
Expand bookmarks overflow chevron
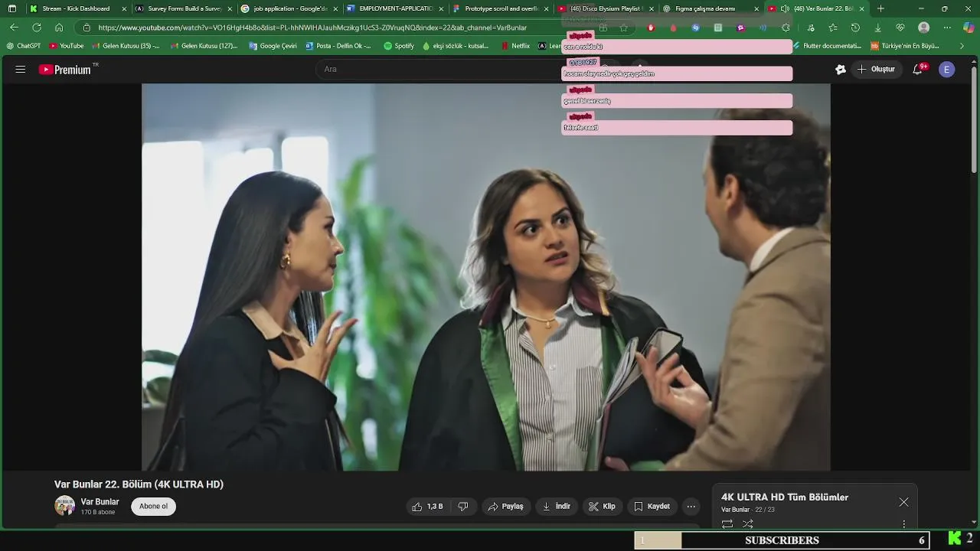tap(963, 46)
